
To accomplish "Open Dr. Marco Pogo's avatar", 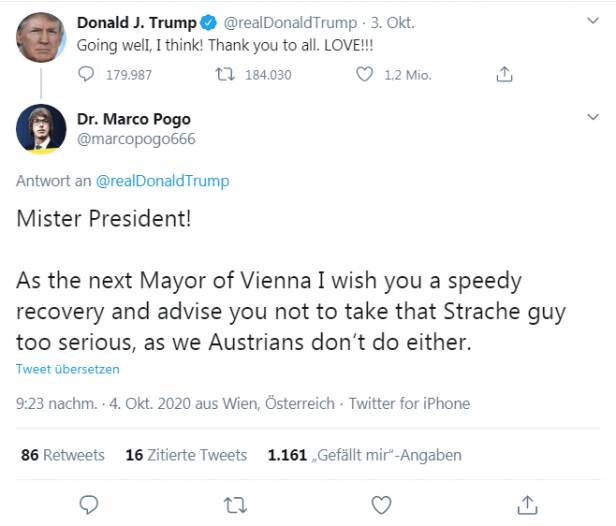I will (x=41, y=127).
